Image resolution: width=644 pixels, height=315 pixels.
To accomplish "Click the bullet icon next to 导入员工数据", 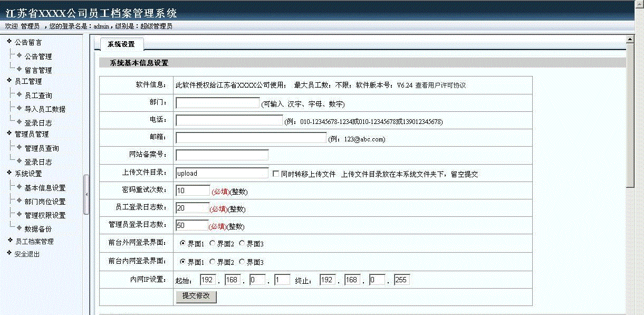I will (20, 108).
